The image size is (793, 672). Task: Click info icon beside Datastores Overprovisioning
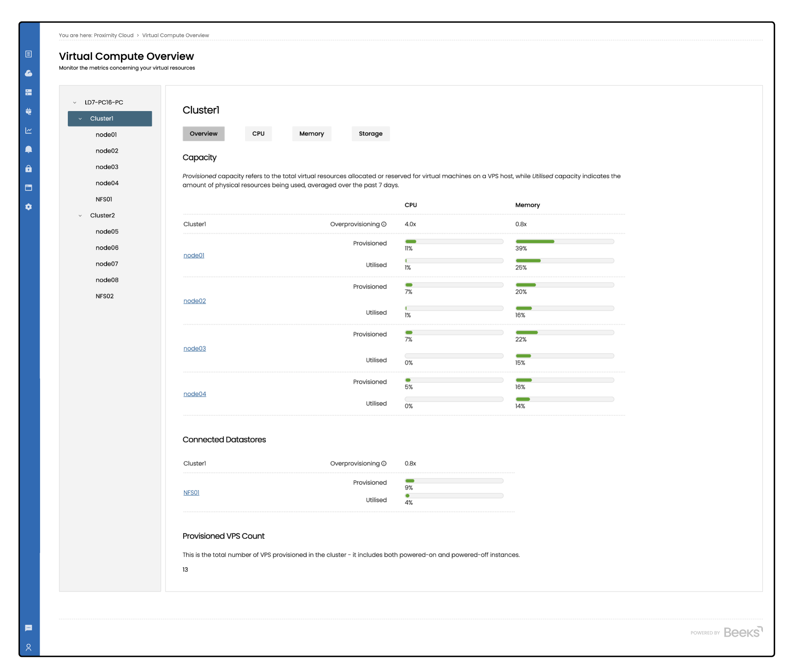tap(384, 463)
